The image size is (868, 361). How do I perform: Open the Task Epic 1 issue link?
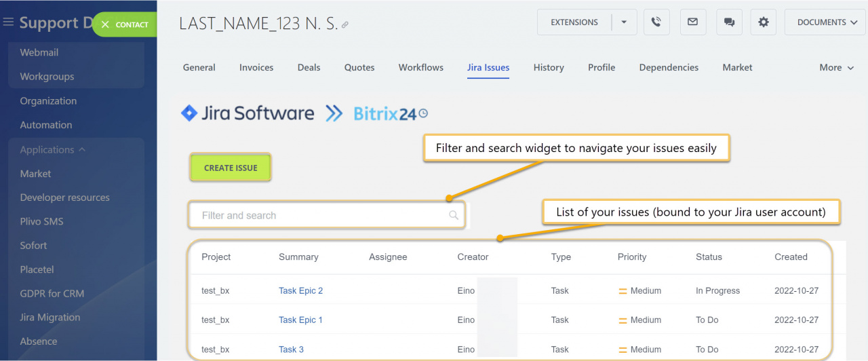tap(300, 320)
